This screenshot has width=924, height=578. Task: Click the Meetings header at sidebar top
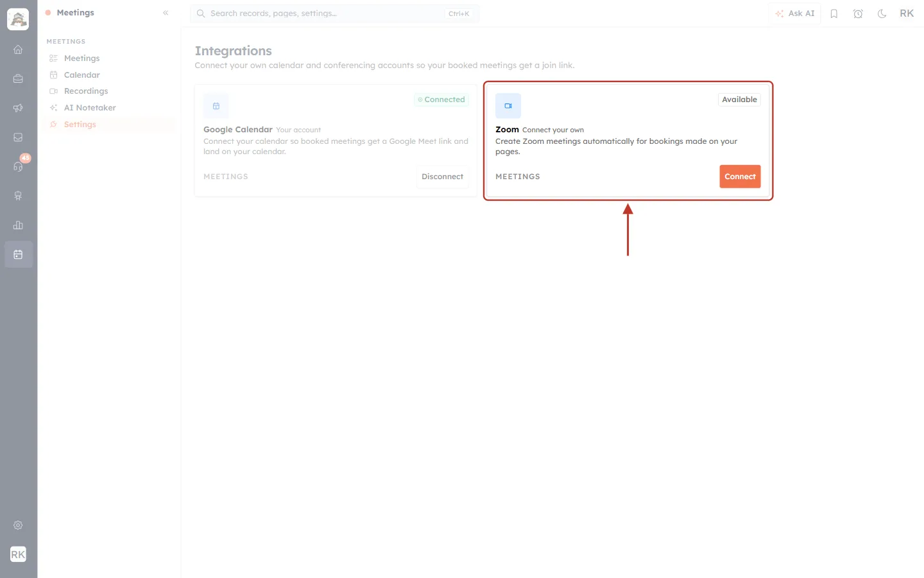pyautogui.click(x=75, y=13)
